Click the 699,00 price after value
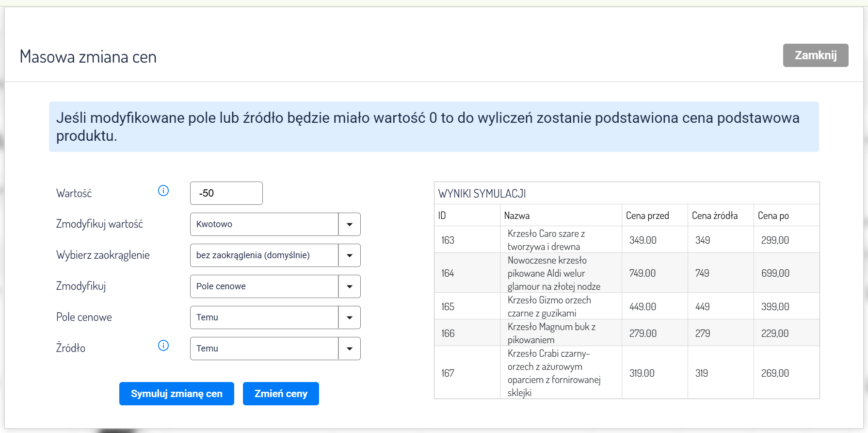 775,273
